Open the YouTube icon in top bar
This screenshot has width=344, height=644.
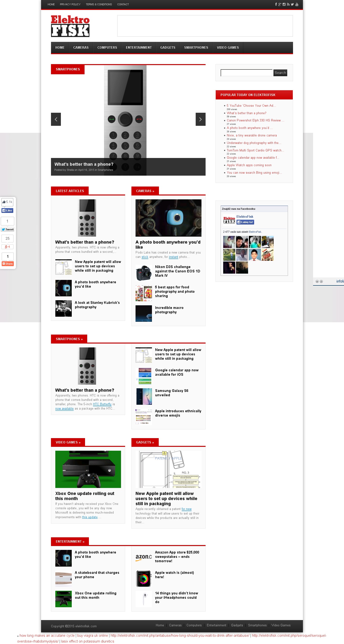297,4
